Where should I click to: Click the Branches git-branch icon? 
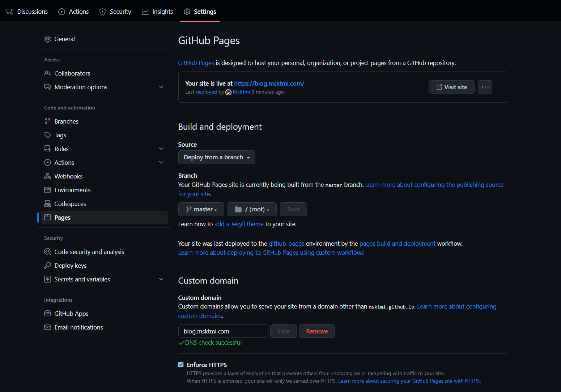coord(47,121)
